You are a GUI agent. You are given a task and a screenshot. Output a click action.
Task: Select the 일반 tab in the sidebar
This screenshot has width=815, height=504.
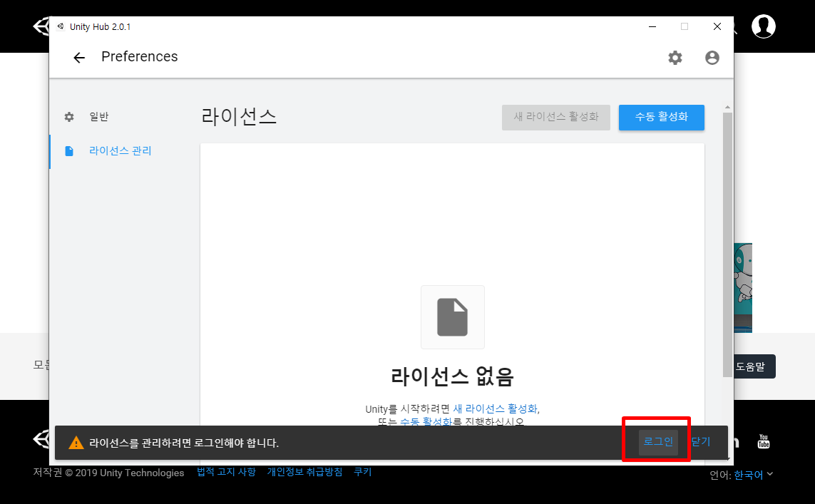click(x=99, y=117)
